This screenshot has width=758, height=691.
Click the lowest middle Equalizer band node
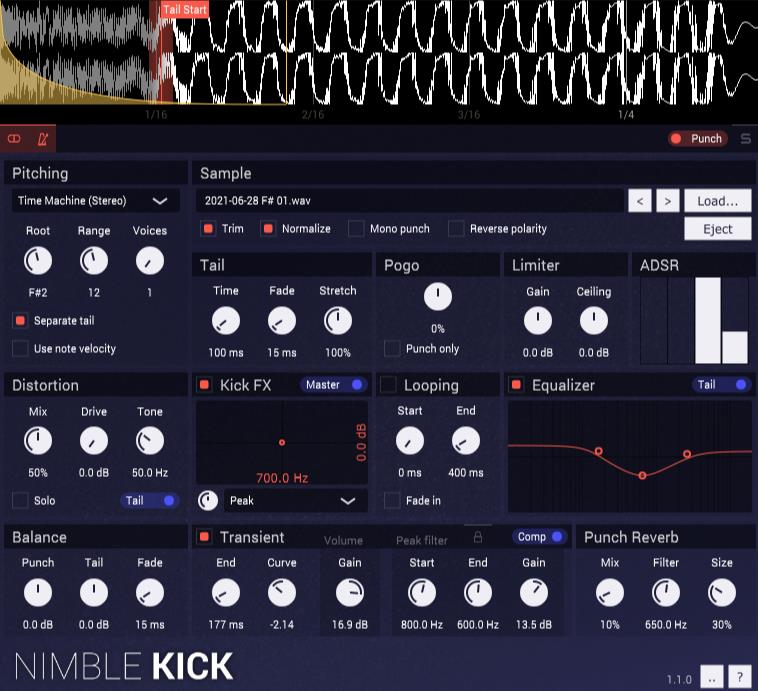click(x=642, y=476)
